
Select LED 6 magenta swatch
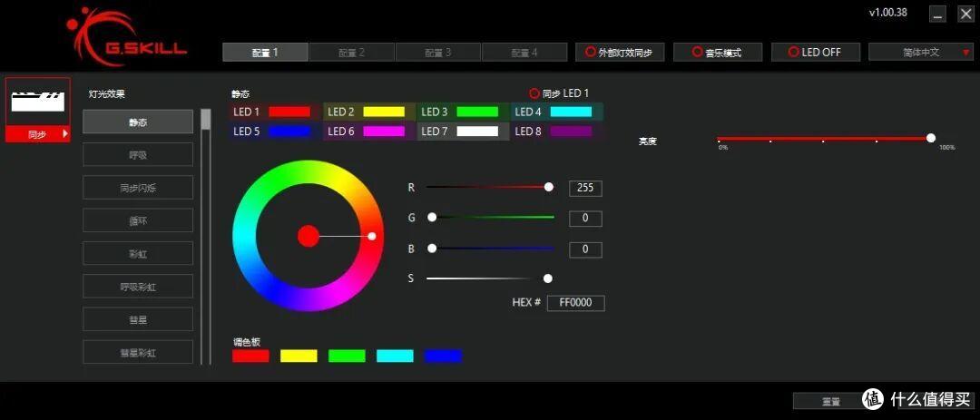(x=384, y=132)
